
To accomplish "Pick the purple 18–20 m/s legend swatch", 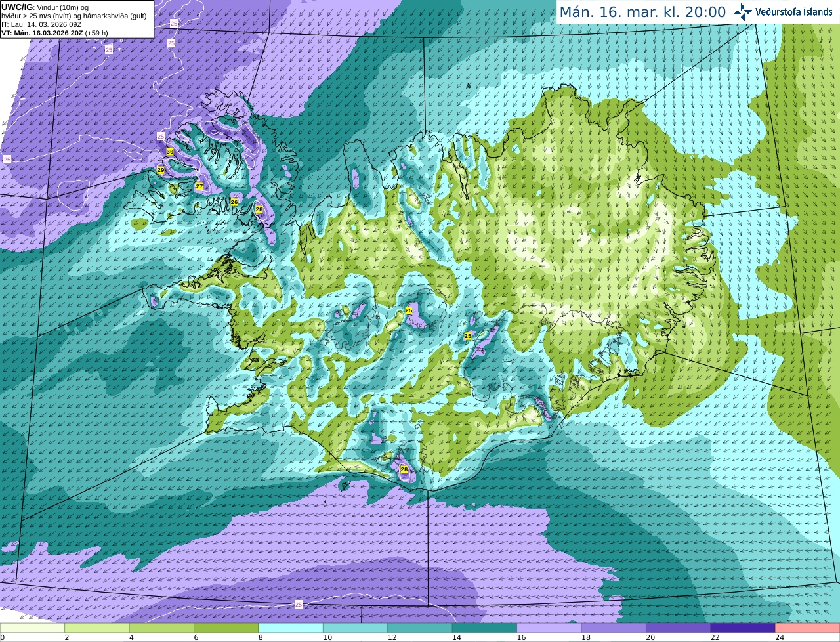I will (614, 628).
